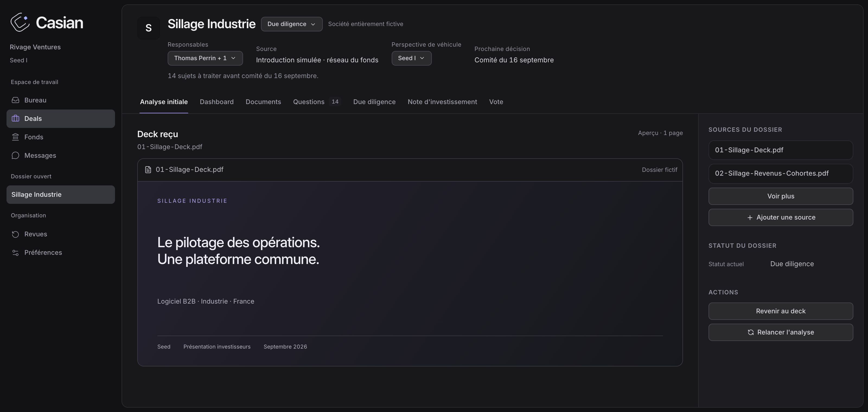
Task: Click the Casian logo icon
Action: (20, 22)
